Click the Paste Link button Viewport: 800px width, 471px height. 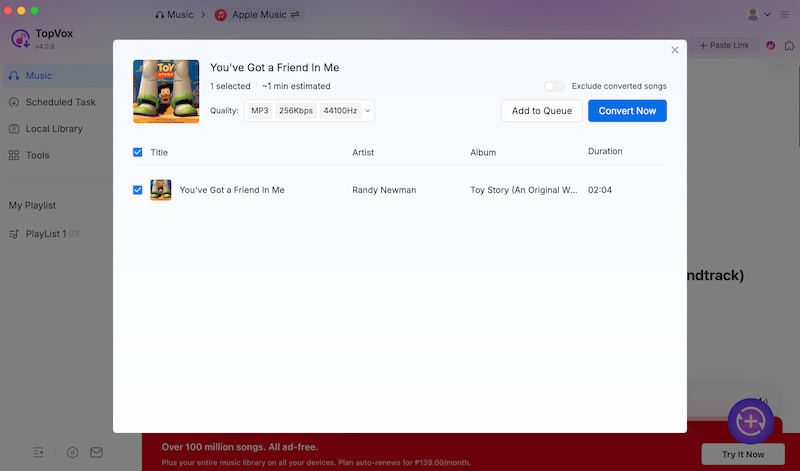724,45
